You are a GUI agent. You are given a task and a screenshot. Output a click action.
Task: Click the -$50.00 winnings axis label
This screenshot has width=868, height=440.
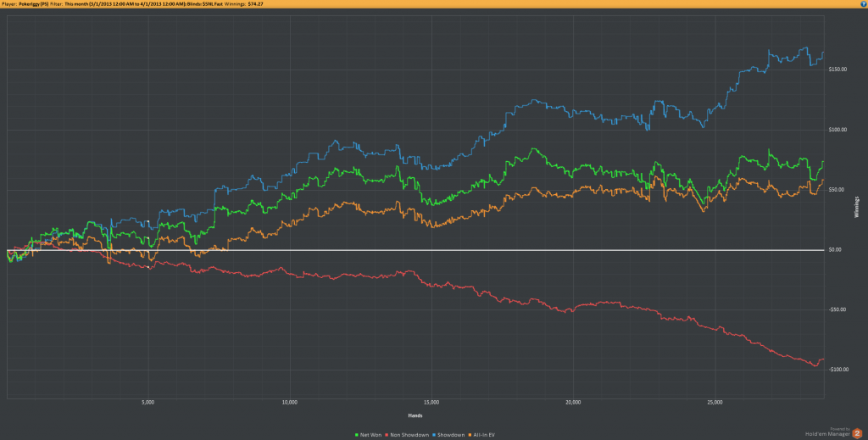(x=837, y=309)
